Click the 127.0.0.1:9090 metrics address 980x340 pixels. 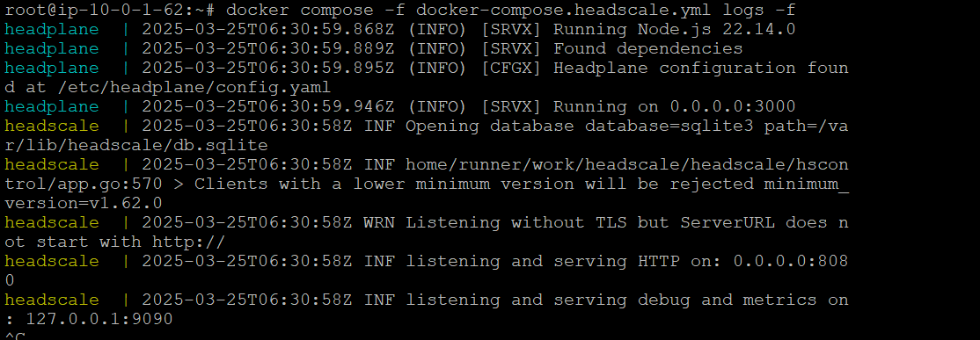point(99,320)
